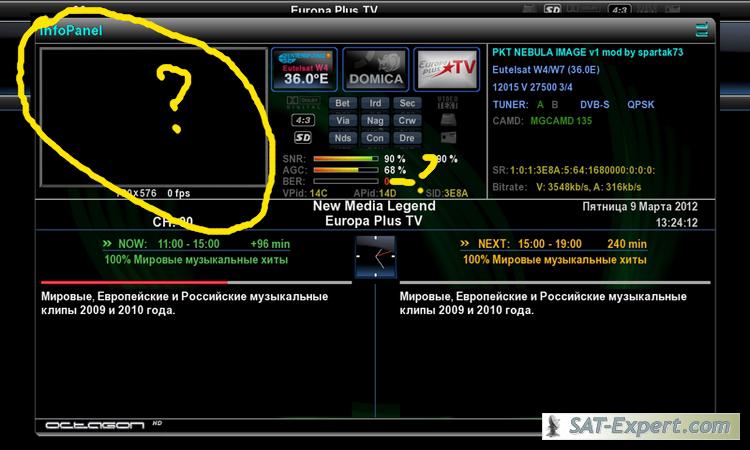Click NOW event description text
Image resolution: width=750 pixels, height=450 pixels.
coord(185,303)
